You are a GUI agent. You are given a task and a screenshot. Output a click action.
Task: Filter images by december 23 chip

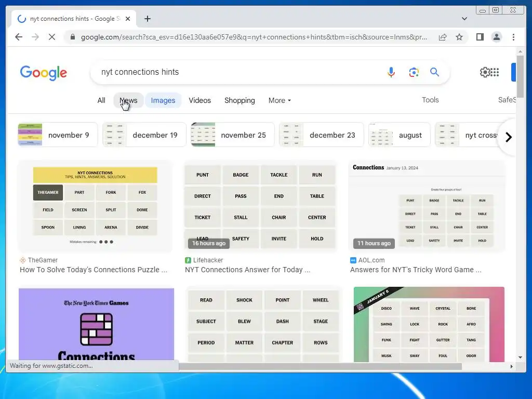(321, 135)
